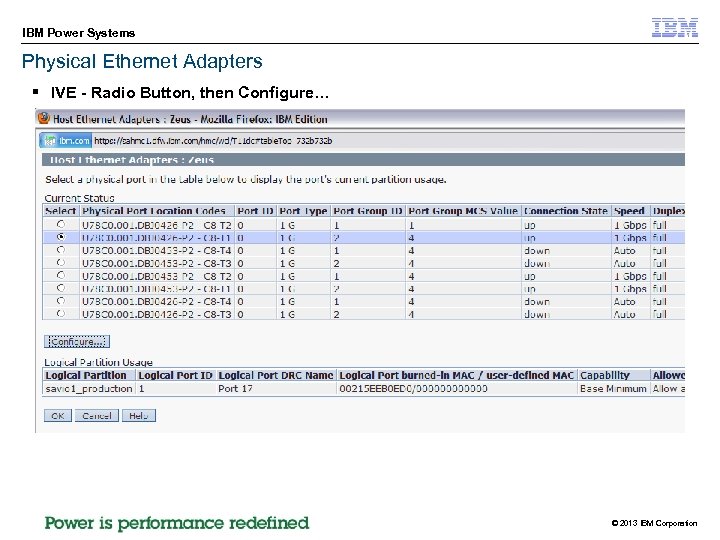This screenshot has height=540, width=720.
Task: Click the Port Type column header
Action: point(303,211)
